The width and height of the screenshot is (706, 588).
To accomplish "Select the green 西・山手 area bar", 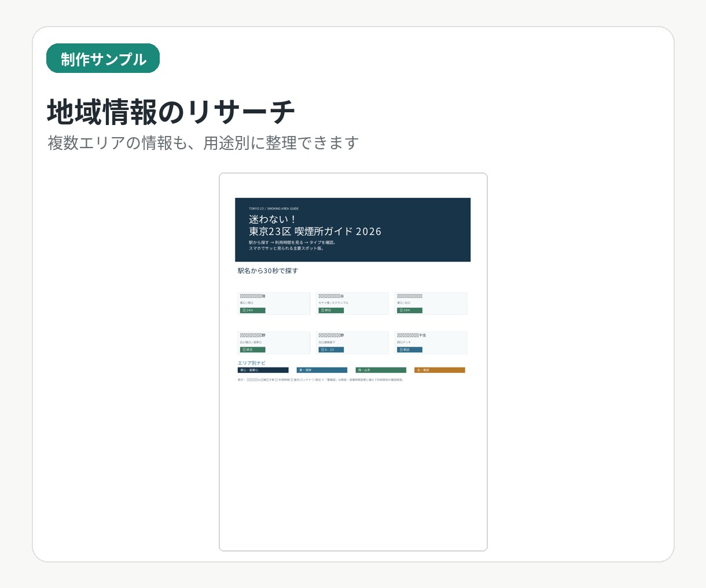I will coord(381,370).
